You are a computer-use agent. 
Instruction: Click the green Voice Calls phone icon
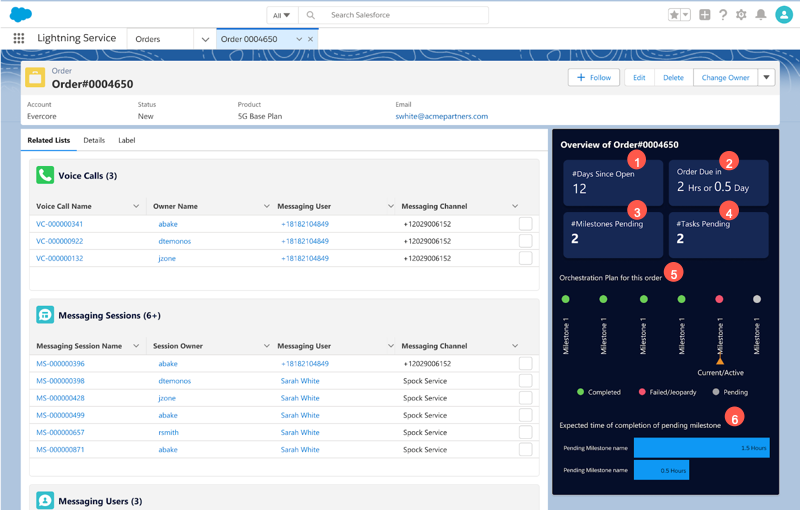45,175
